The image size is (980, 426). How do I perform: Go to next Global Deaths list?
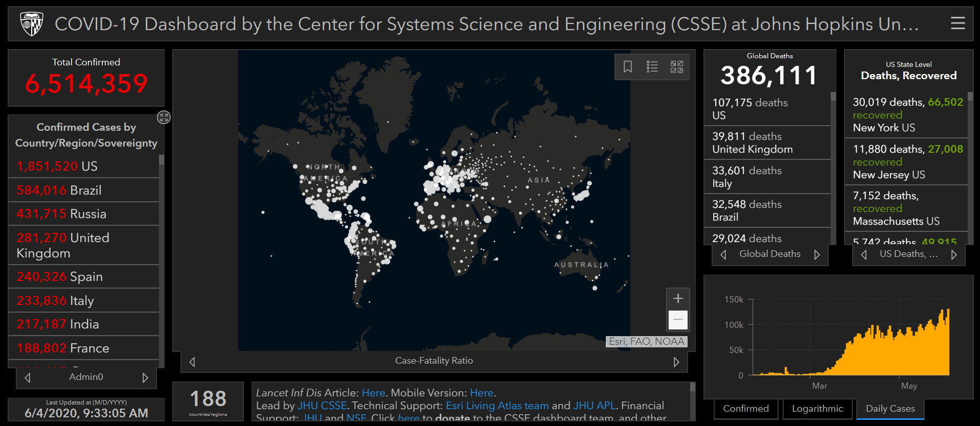pos(817,254)
